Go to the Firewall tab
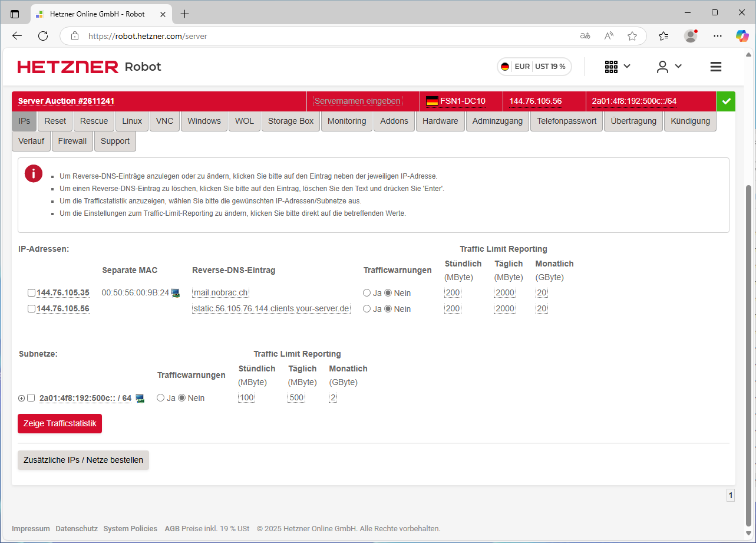Image resolution: width=756 pixels, height=543 pixels. tap(72, 141)
